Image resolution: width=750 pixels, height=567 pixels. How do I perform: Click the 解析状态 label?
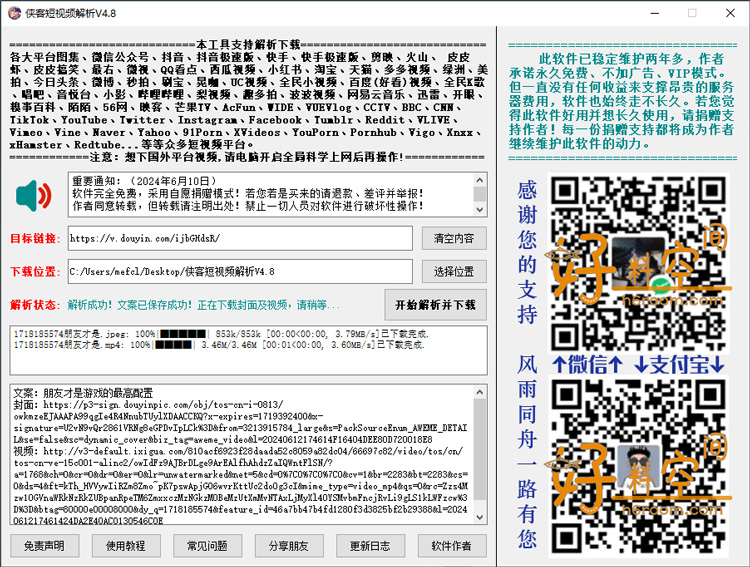click(35, 305)
